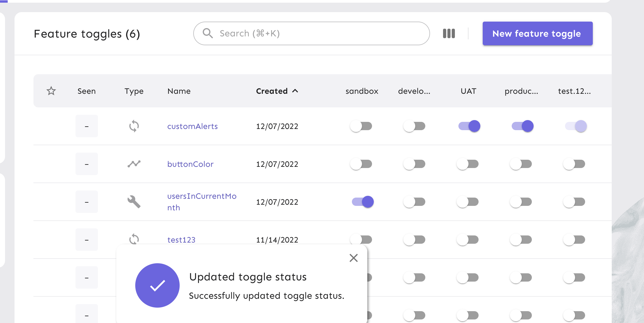Disable usersInCurrentMonth in sandbox
644x323 pixels.
point(363,202)
